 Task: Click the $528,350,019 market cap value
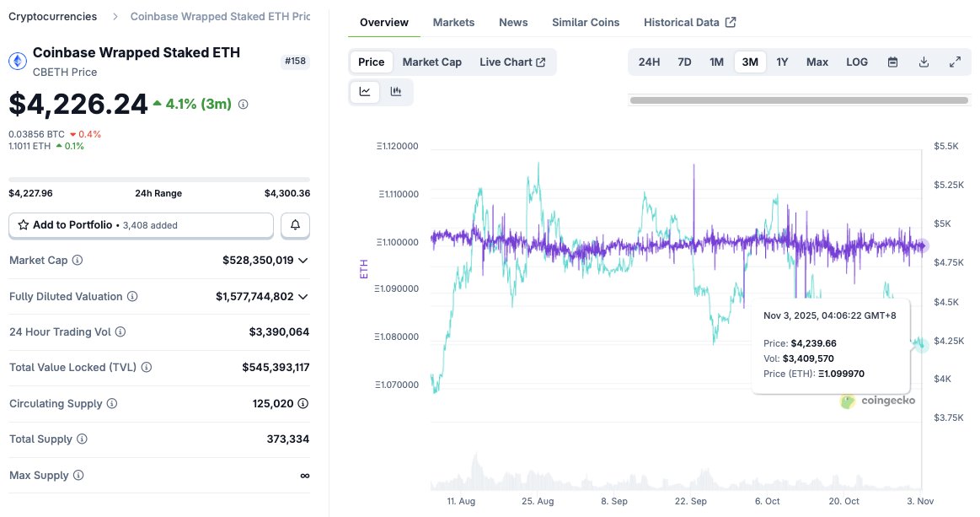pyautogui.click(x=258, y=260)
